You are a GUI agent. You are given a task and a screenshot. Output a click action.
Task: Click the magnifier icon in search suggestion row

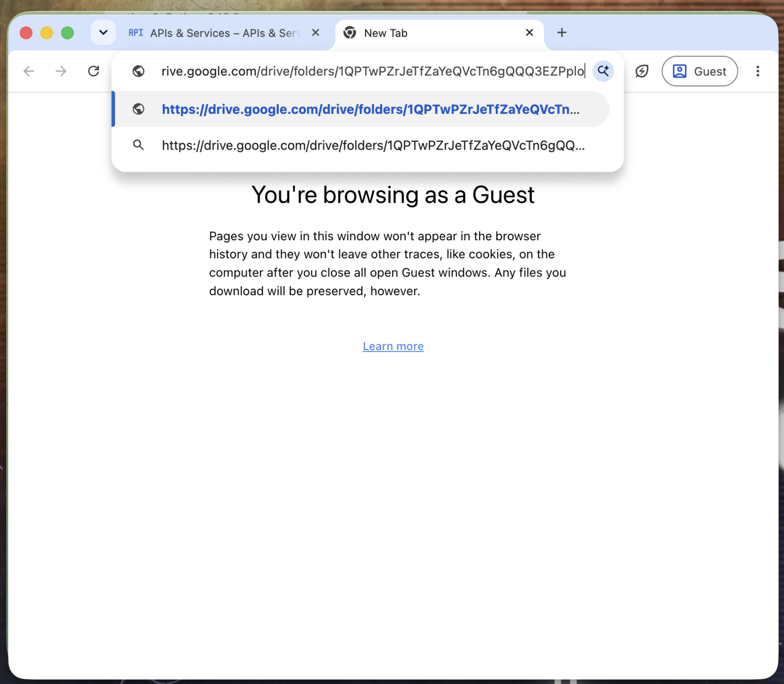click(x=139, y=145)
